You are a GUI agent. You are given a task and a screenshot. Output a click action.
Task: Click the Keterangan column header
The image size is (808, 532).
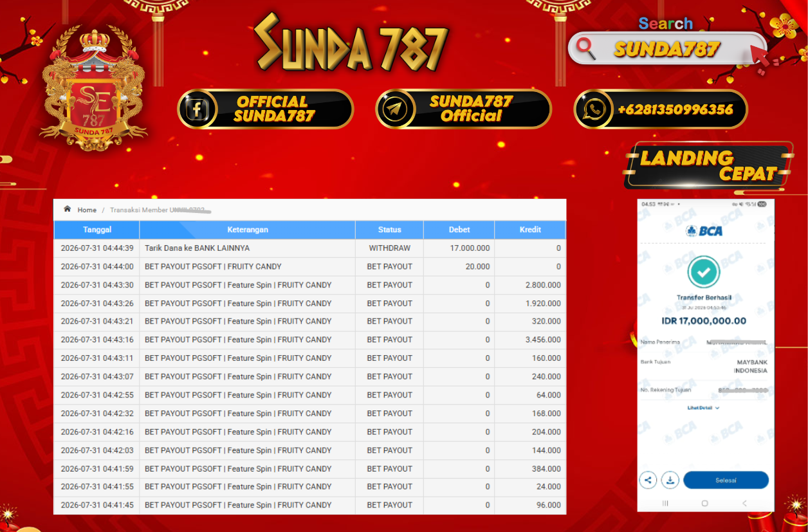coord(248,230)
